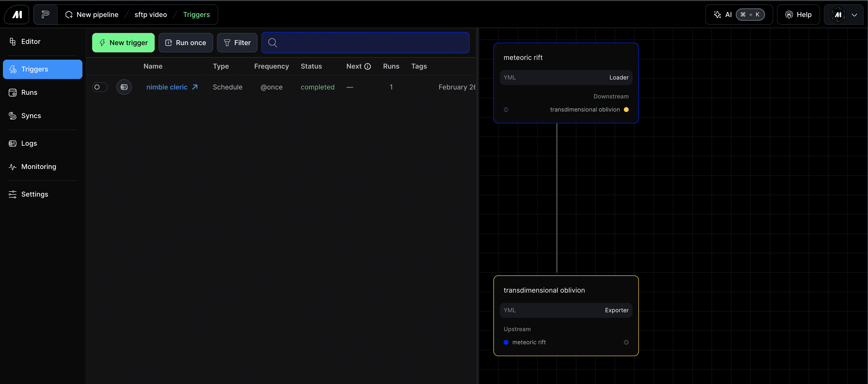The image size is (868, 384).
Task: Click the Editor sidebar icon
Action: pyautogui.click(x=12, y=41)
